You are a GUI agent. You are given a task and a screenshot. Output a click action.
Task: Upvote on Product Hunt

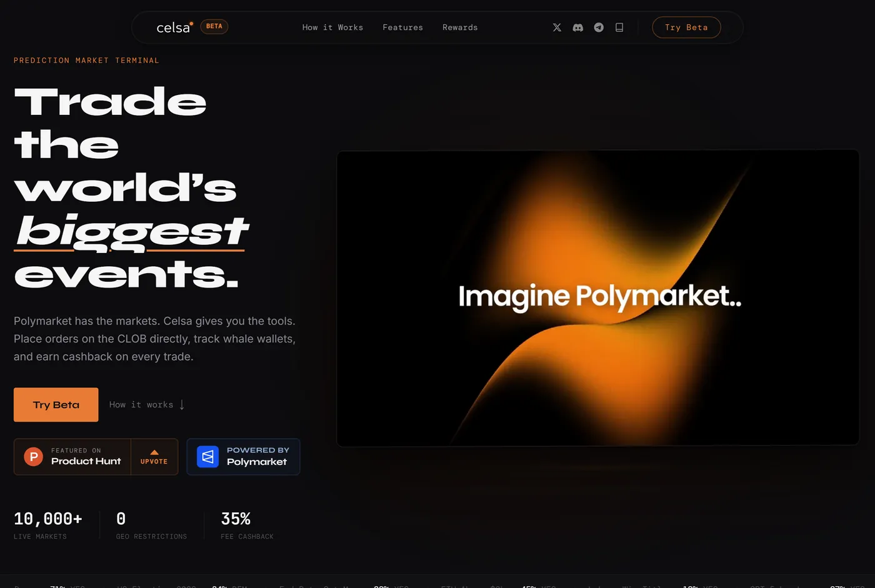(154, 457)
